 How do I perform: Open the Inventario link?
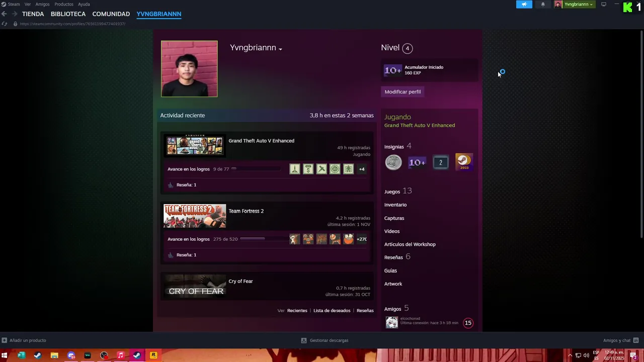pos(395,205)
